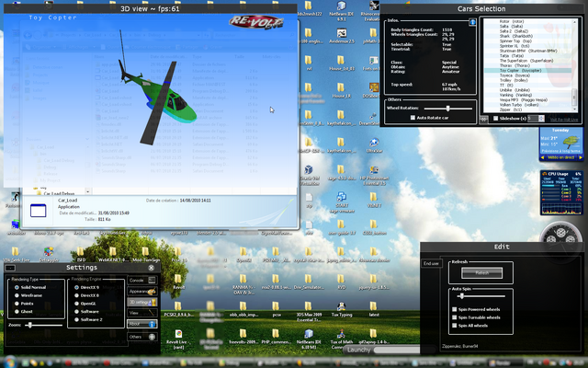The image size is (588, 368).
Task: Select The Superfalcon in cars list
Action: click(526, 61)
